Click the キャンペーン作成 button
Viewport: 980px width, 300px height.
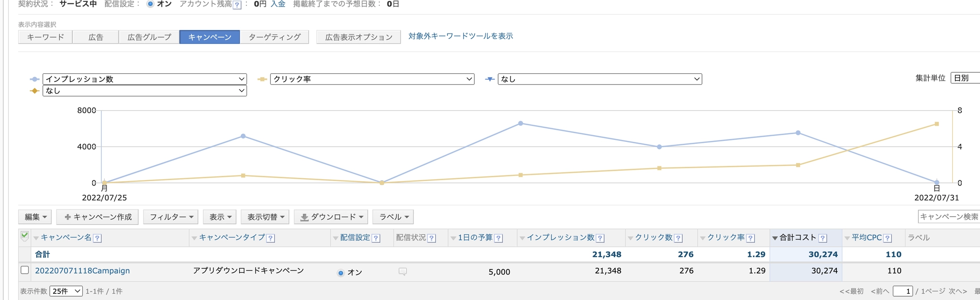coord(98,217)
